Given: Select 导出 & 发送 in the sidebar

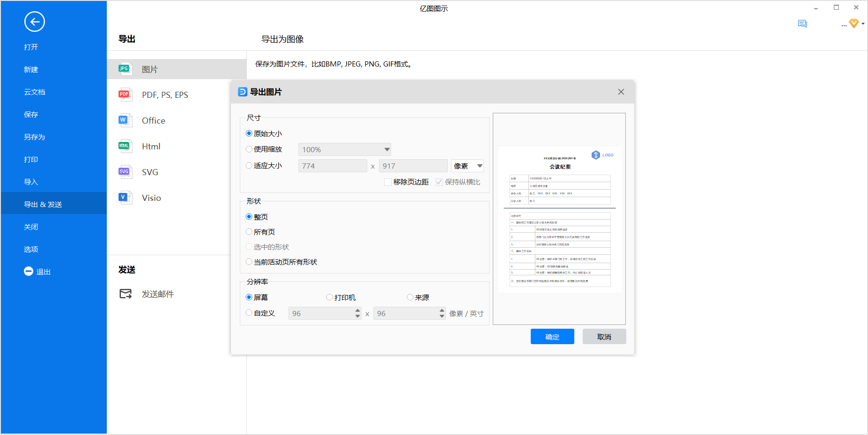Looking at the screenshot, I should pyautogui.click(x=54, y=204).
